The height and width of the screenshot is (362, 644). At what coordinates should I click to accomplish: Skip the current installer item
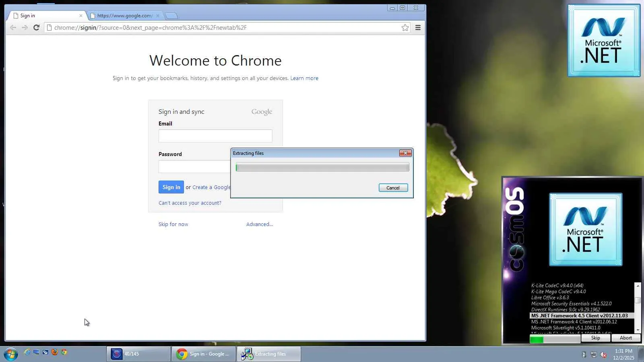596,338
